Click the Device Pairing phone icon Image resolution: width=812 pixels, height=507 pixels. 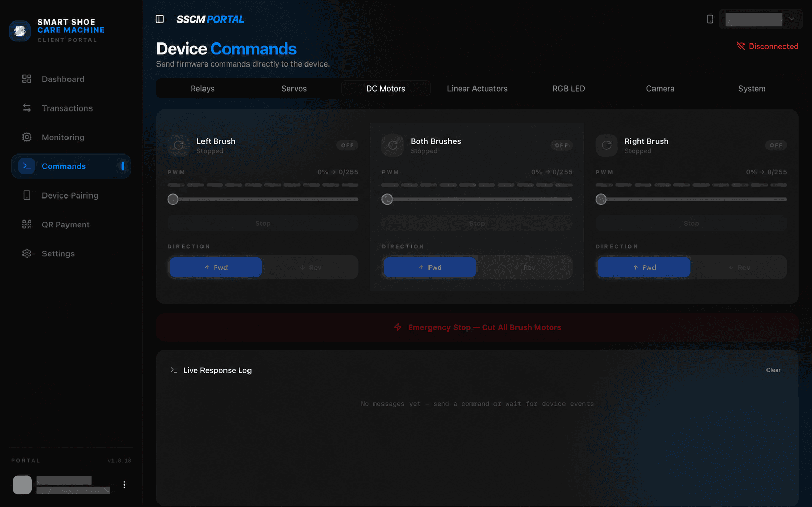[27, 195]
